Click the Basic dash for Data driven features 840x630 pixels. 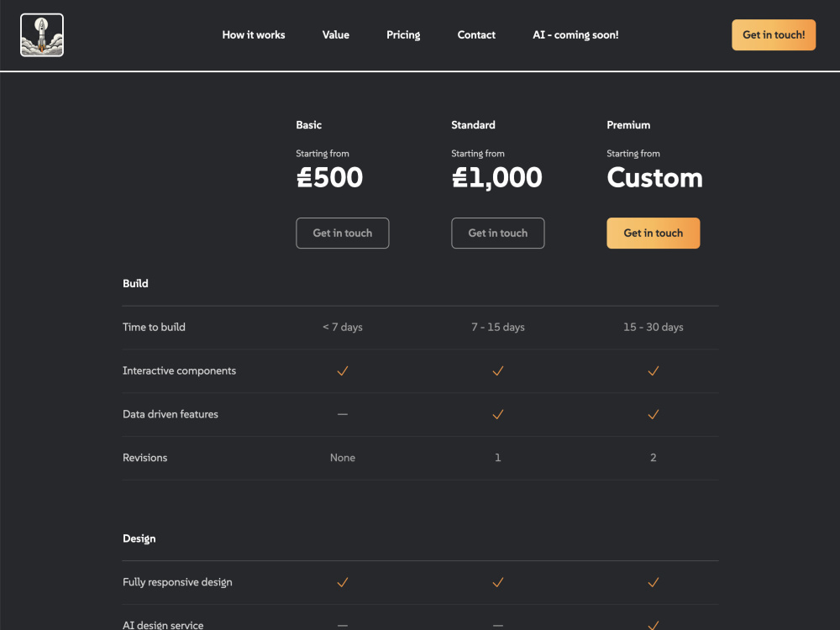(x=343, y=414)
